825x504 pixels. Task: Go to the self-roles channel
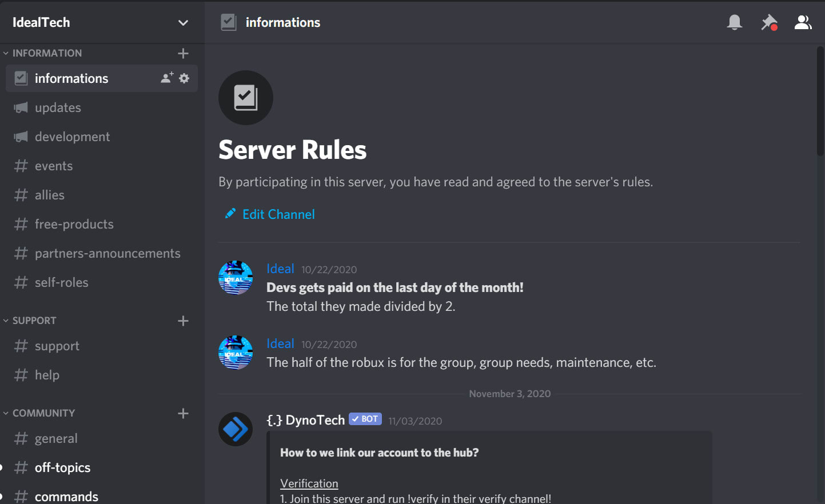(x=62, y=282)
